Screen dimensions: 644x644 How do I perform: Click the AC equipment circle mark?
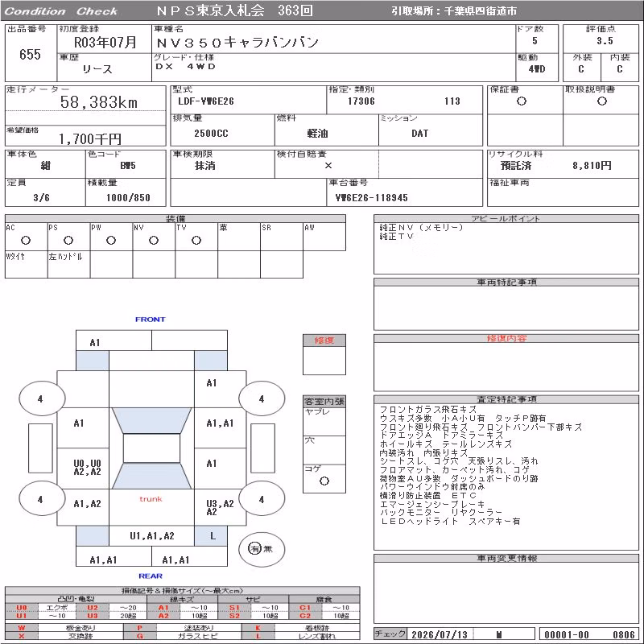coord(26,240)
